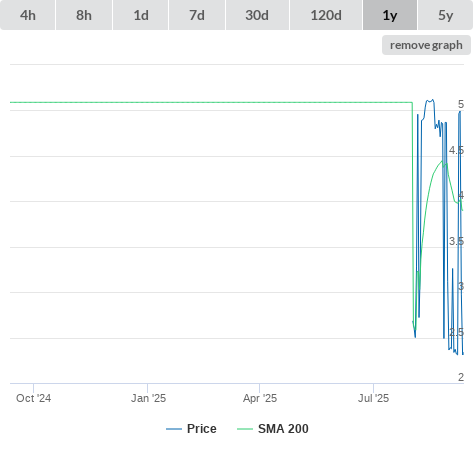Viewport: 474px width, 455px height.
Task: Click the blue Price legend line swatch
Action: tap(174, 429)
